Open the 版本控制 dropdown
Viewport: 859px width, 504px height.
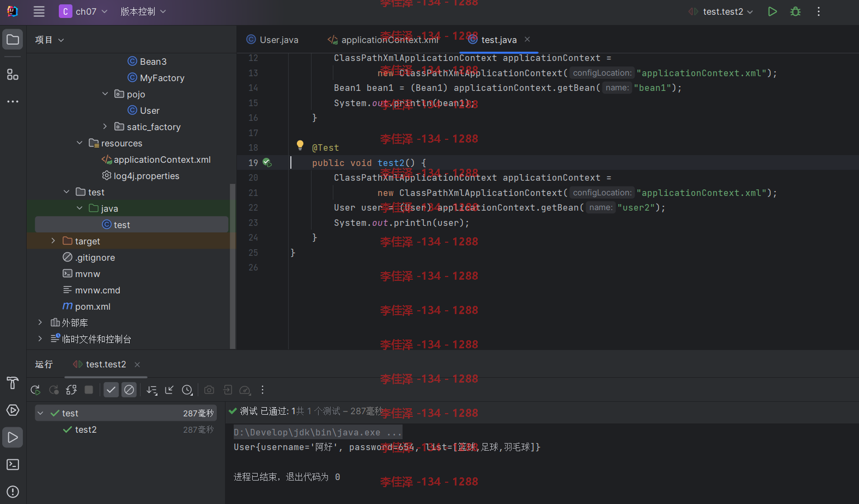tap(143, 11)
